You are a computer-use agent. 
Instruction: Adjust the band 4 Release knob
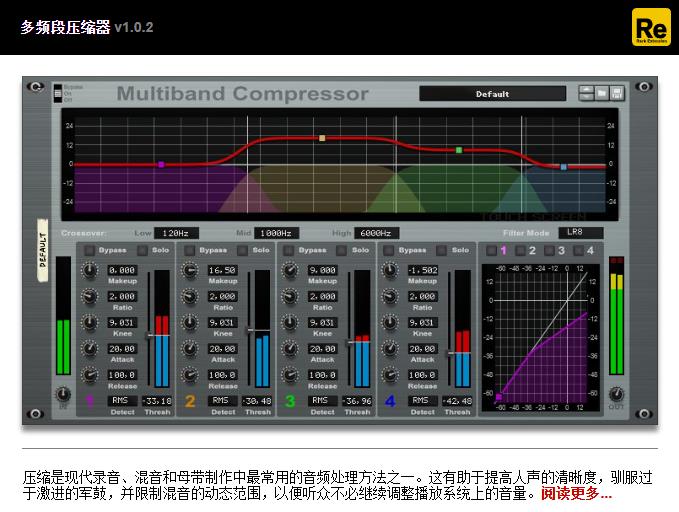point(390,375)
